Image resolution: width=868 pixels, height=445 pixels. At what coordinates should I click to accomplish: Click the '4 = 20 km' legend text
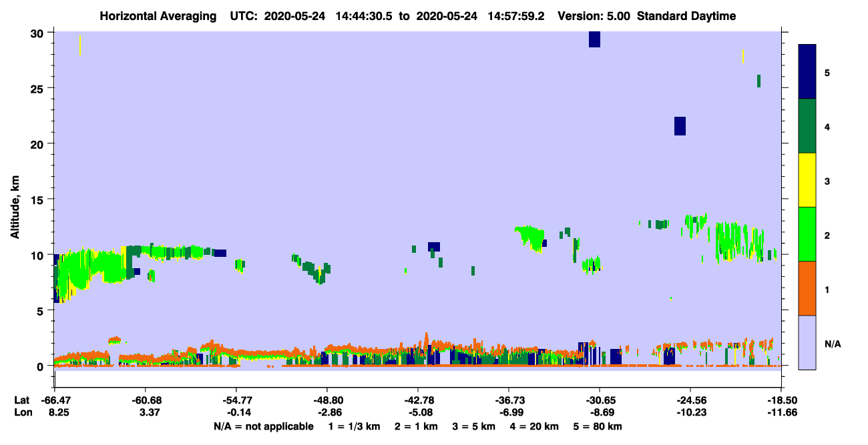[534, 426]
